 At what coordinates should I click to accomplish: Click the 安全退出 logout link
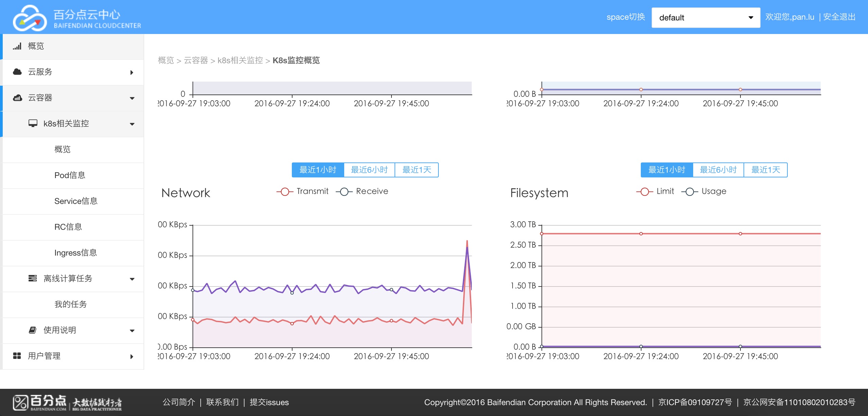tap(839, 17)
